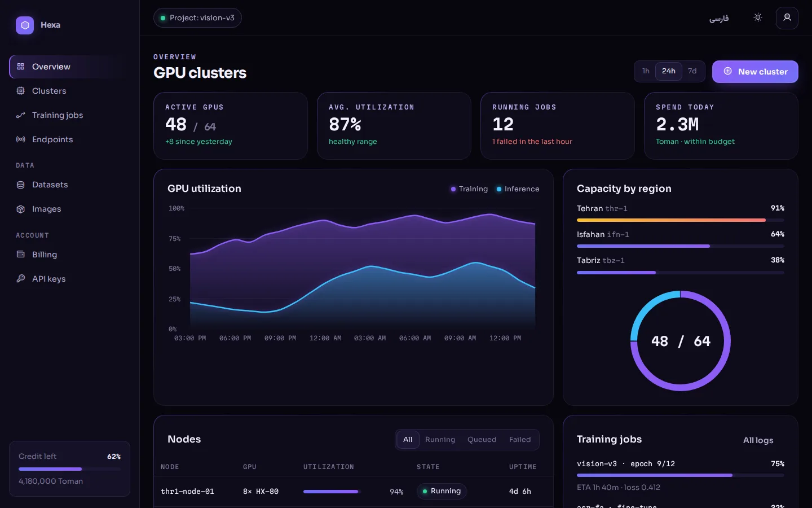Viewport: 812px width, 508px height.
Task: Open the user profile icon
Action: point(787,18)
